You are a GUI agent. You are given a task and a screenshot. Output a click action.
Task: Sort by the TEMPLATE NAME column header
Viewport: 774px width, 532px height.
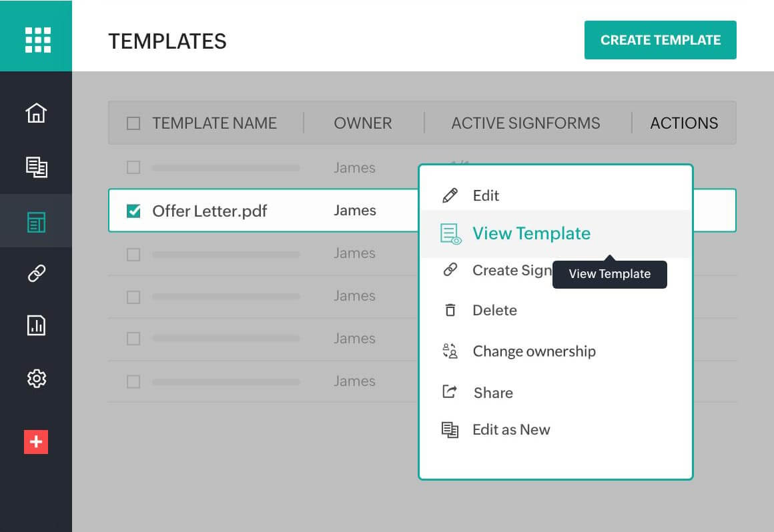[x=215, y=123]
